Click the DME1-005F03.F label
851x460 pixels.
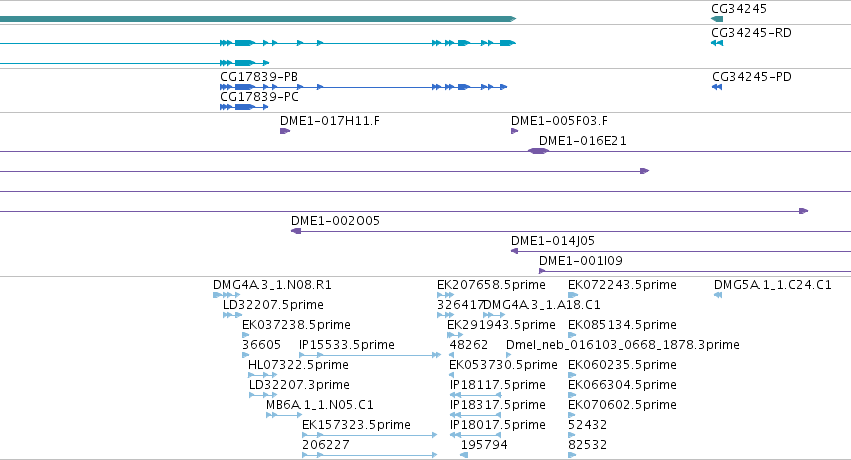point(560,120)
